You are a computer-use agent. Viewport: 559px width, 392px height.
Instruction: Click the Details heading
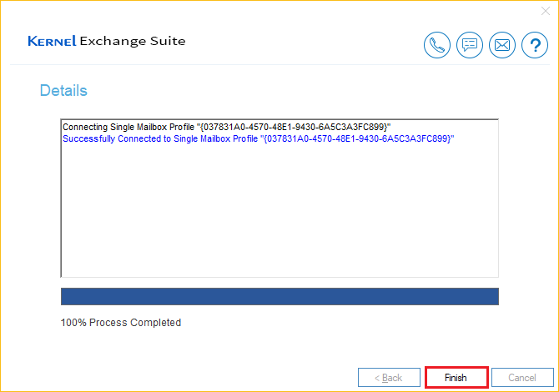coord(63,91)
